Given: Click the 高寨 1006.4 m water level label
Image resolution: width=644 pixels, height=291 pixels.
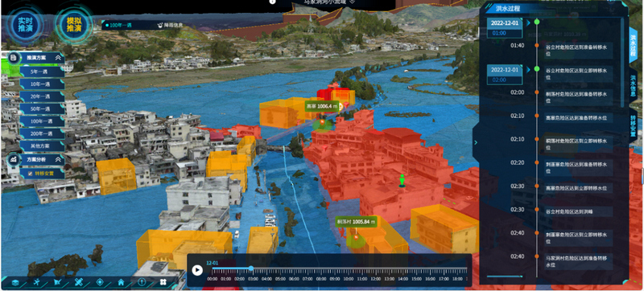Looking at the screenshot, I should click(322, 107).
